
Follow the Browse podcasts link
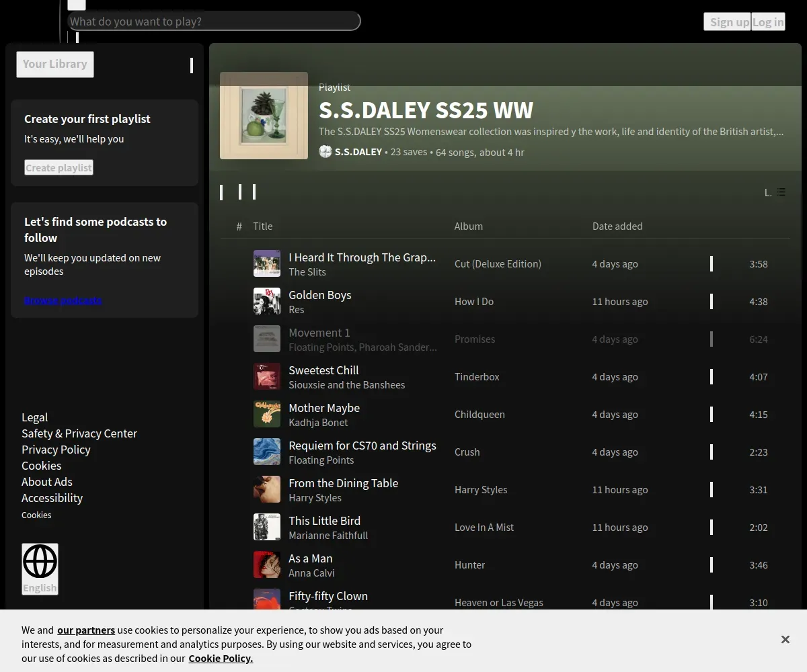tap(63, 300)
